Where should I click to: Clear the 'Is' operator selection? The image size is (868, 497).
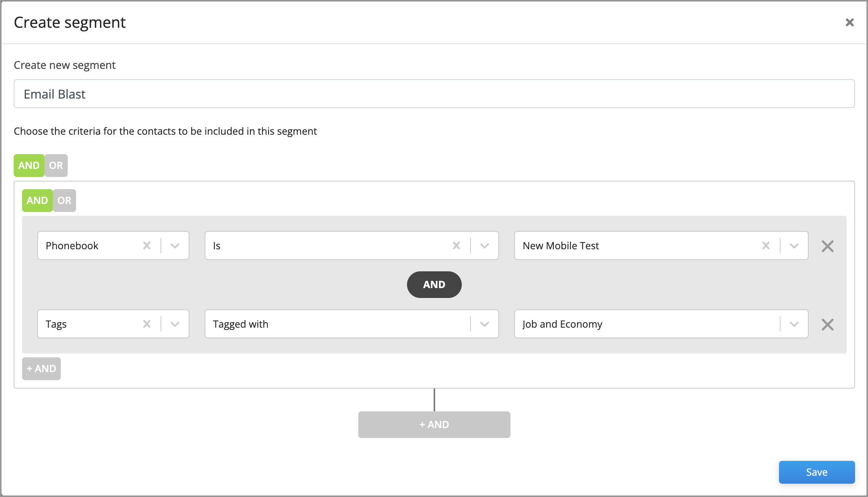pyautogui.click(x=456, y=246)
